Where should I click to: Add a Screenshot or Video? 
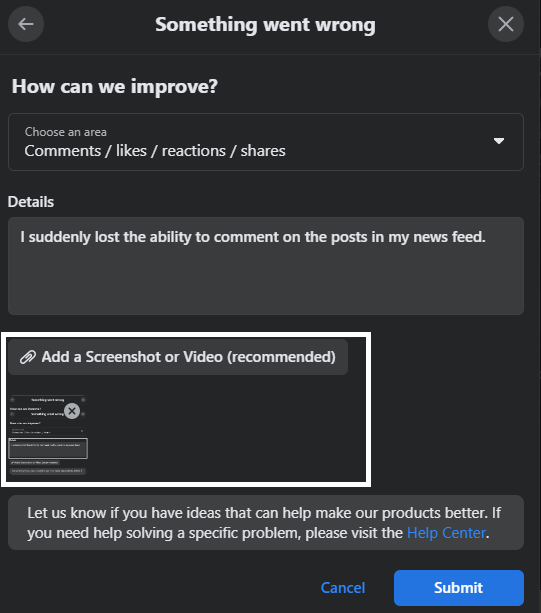point(178,357)
